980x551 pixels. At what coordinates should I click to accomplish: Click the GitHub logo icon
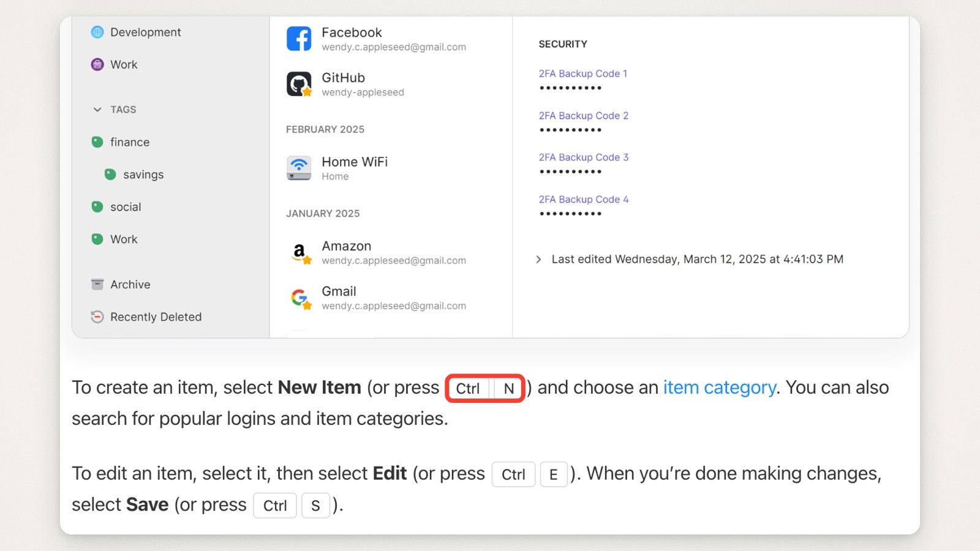pos(299,84)
